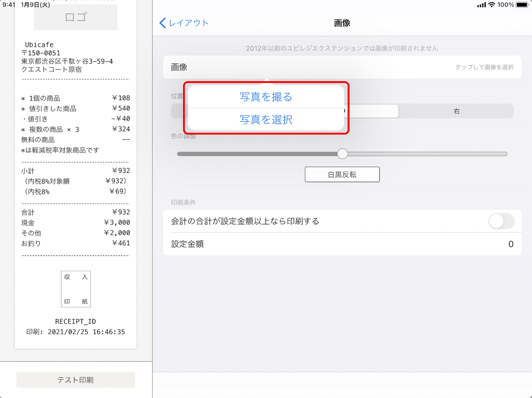Adjust the 色の調整 slider thumb
The width and height of the screenshot is (532, 398).
(342, 154)
